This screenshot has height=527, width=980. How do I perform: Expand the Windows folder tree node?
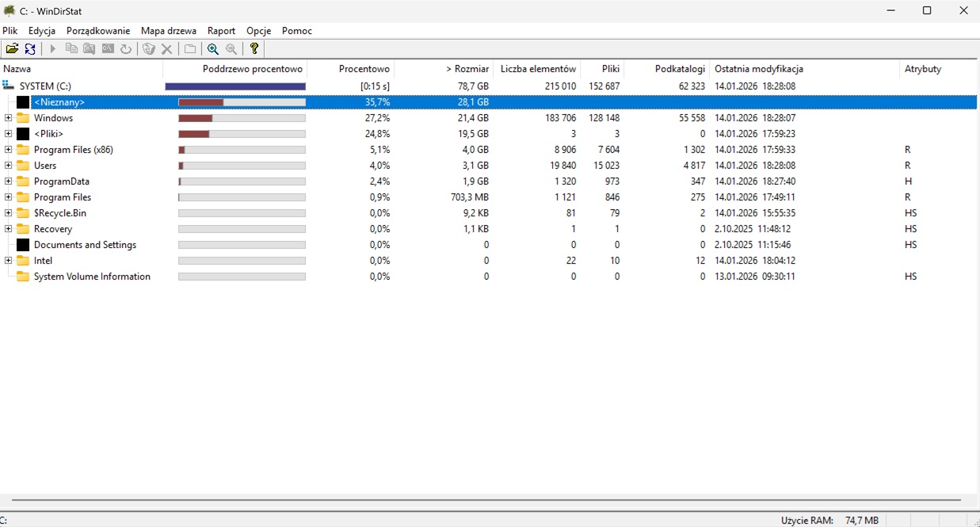point(9,118)
